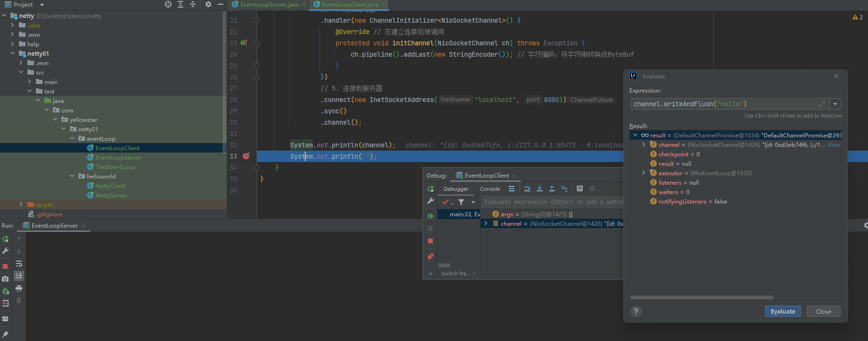The width and height of the screenshot is (868, 341).
Task: Click the Evaluate button
Action: [x=783, y=311]
